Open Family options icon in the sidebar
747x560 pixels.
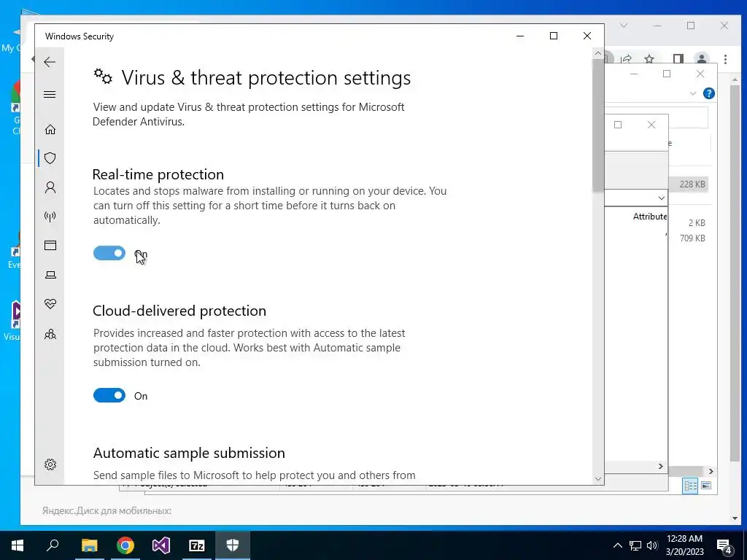50,334
